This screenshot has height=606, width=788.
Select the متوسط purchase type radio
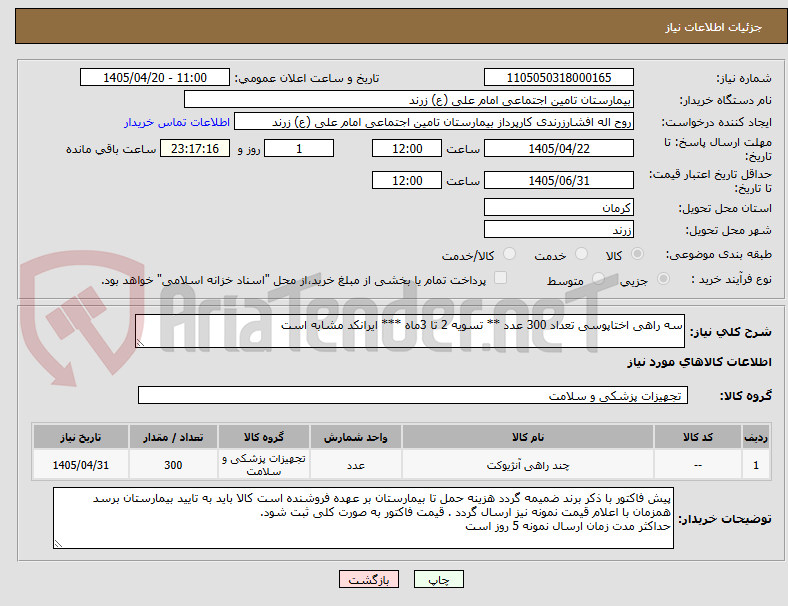[598, 278]
